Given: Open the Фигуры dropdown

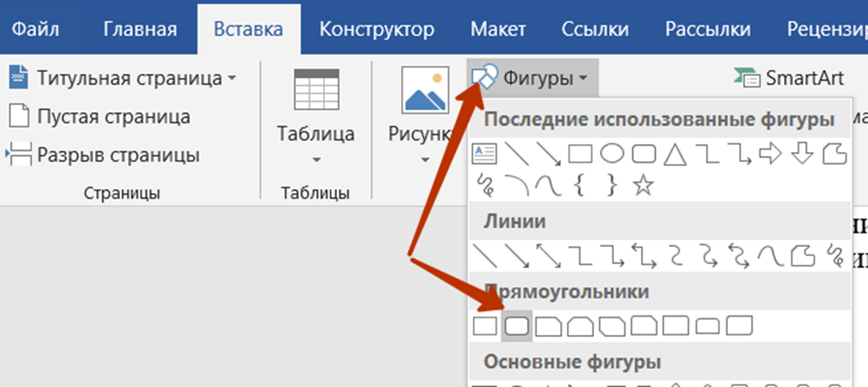Looking at the screenshot, I should [x=533, y=77].
